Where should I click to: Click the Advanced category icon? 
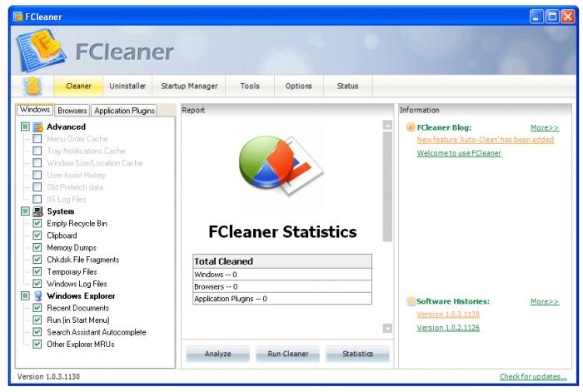point(37,127)
